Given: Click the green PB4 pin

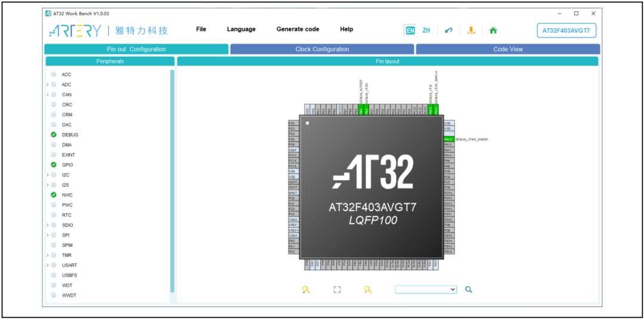Looking at the screenshot, I should click(361, 110).
